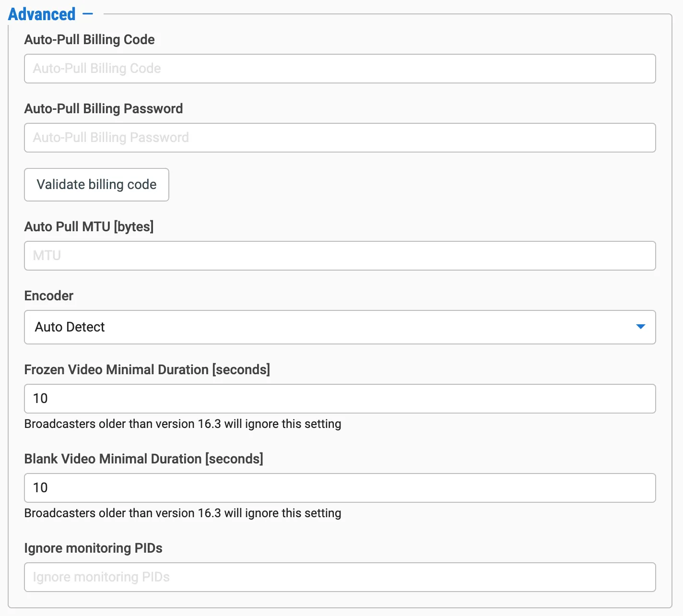The height and width of the screenshot is (616, 683).
Task: Click Blank Video Minimal Duration [seconds] label
Action: (144, 459)
